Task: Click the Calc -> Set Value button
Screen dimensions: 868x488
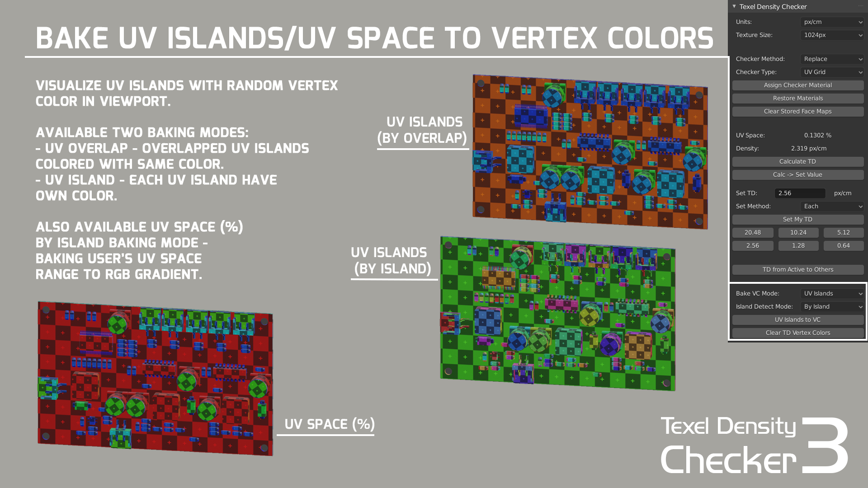Action: pos(797,174)
